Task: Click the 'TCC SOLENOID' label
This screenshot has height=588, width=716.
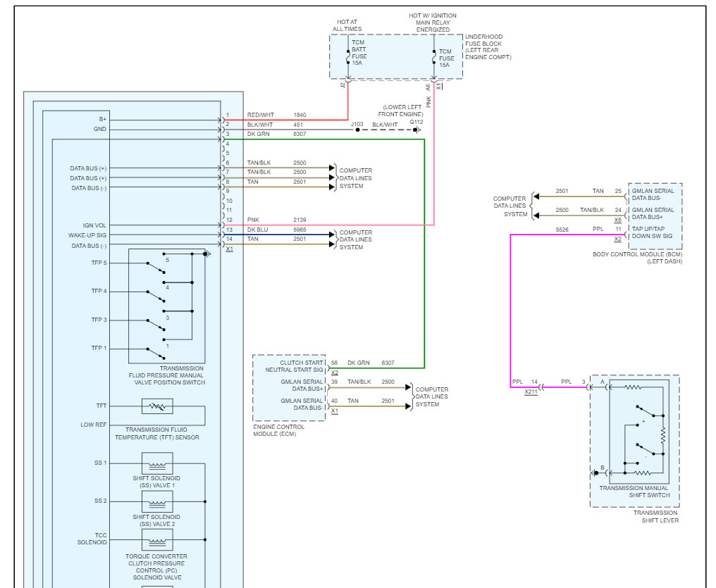Action: tap(92, 539)
